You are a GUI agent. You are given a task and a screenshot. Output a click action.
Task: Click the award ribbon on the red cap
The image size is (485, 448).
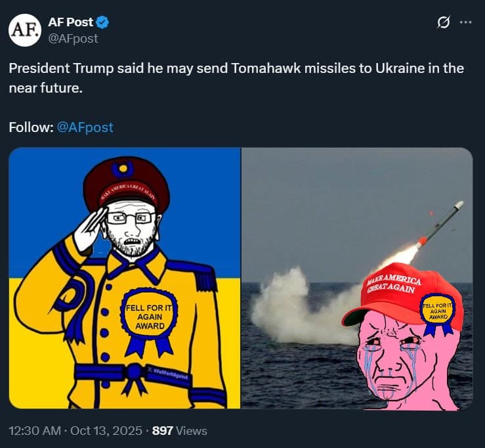click(x=438, y=314)
